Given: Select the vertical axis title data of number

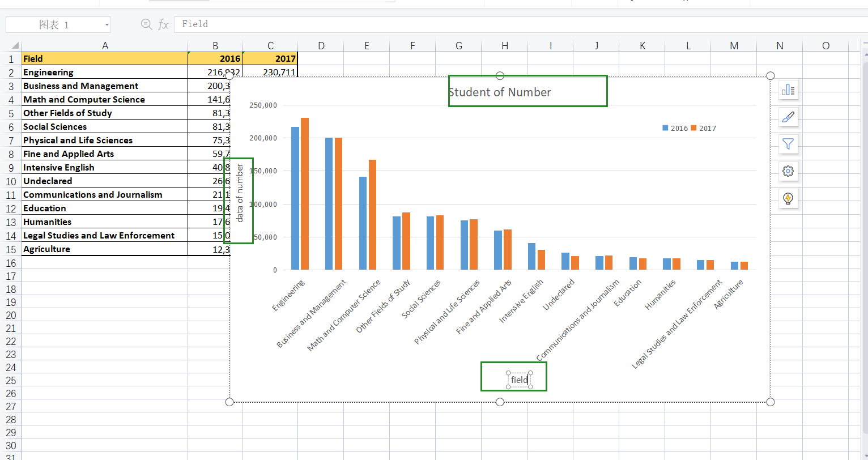Looking at the screenshot, I should 240,193.
